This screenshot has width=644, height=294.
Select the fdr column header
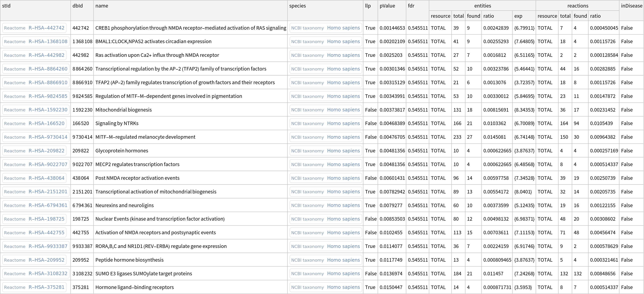[x=411, y=6]
